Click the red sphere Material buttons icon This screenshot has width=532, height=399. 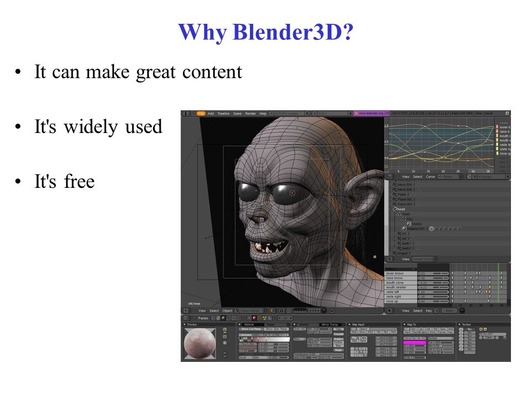[254, 318]
